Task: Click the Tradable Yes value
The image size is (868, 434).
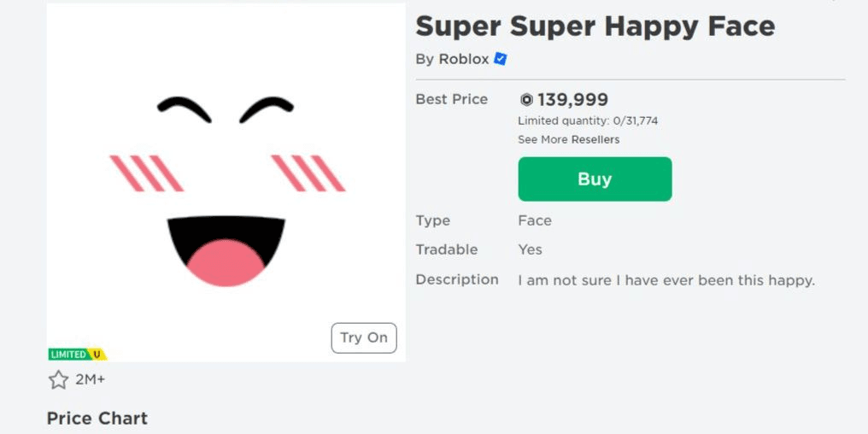Action: pos(530,249)
